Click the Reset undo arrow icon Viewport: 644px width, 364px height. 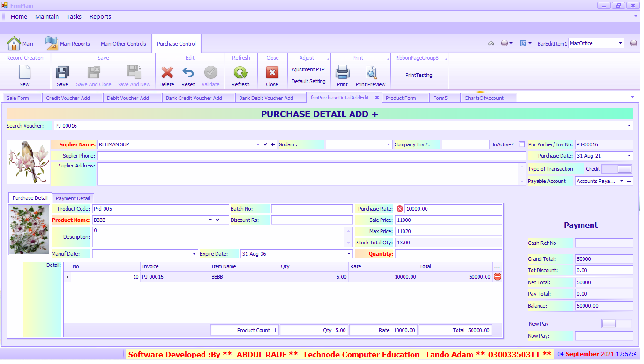[188, 72]
